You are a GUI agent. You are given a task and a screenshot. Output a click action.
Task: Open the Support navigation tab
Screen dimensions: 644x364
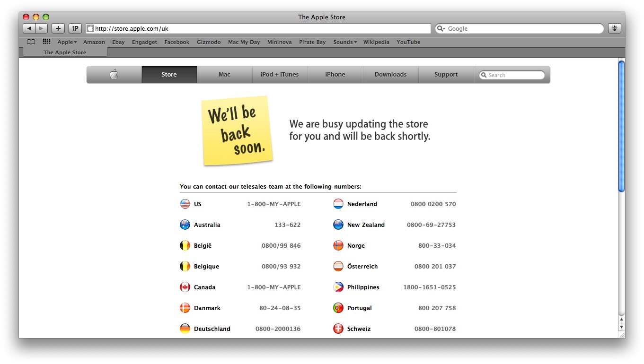446,74
